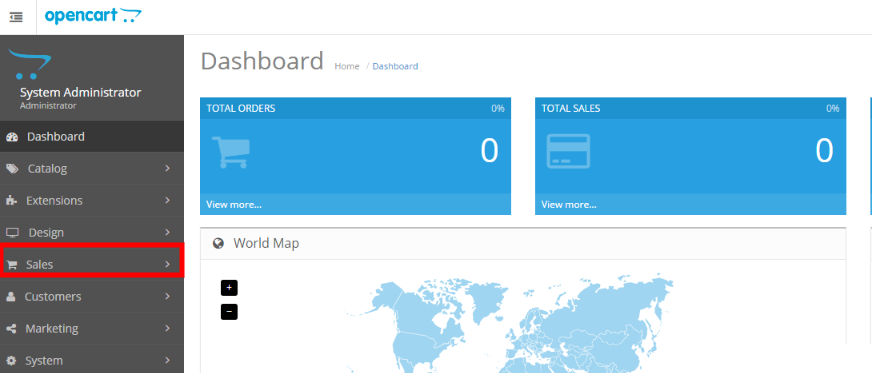The width and height of the screenshot is (872, 373).
Task: Go to Home breadcrumb link
Action: tap(347, 66)
